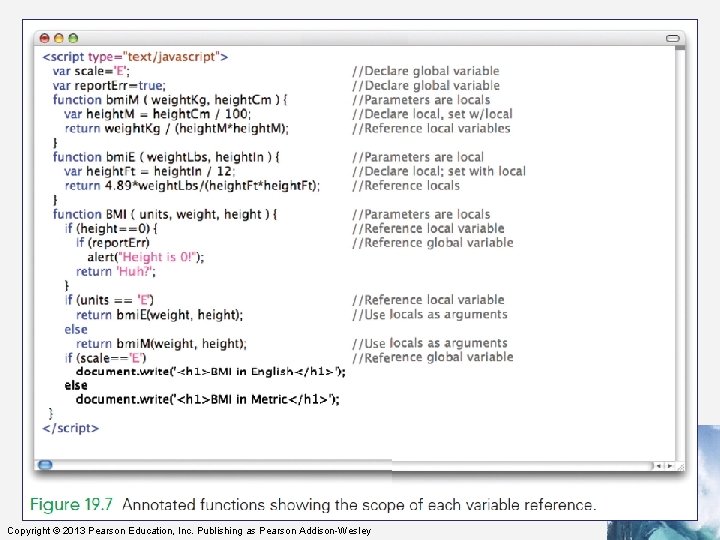
Task: Click the blue horizontal scrollbar thumb
Action: click(45, 465)
